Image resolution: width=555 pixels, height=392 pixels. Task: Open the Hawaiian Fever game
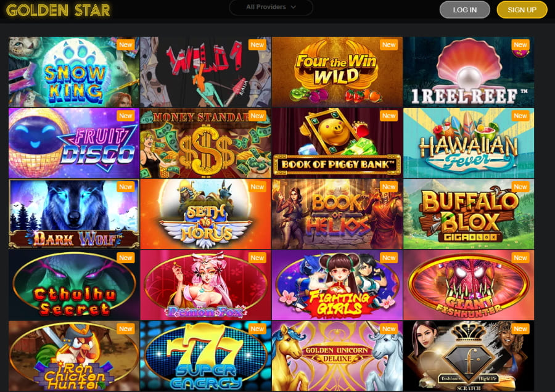[x=469, y=143]
